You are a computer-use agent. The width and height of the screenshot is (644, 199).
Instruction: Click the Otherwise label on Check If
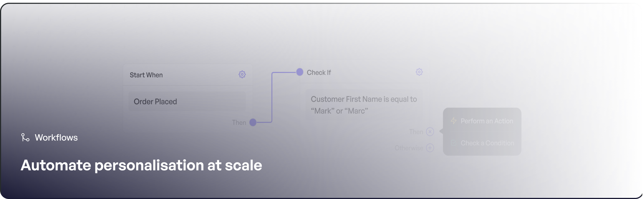tap(409, 148)
